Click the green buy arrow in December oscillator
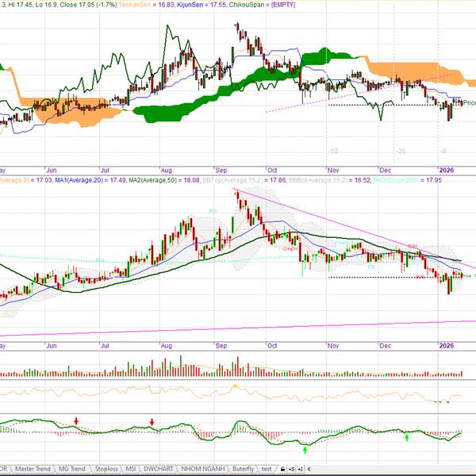Viewport: 476px width, 476px height. pyautogui.click(x=407, y=437)
